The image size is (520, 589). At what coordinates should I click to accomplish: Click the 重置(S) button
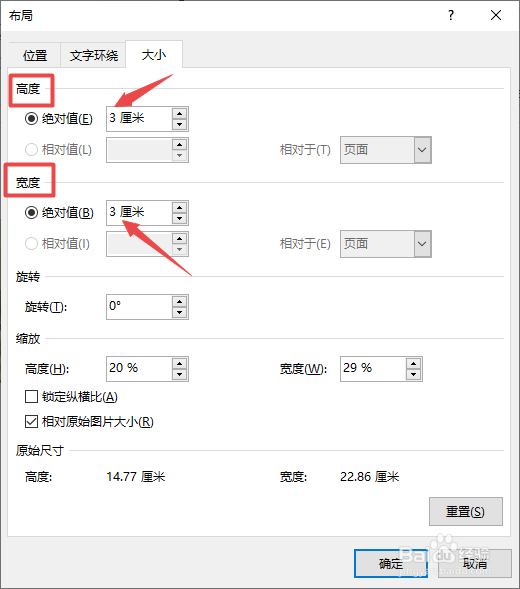point(466,512)
